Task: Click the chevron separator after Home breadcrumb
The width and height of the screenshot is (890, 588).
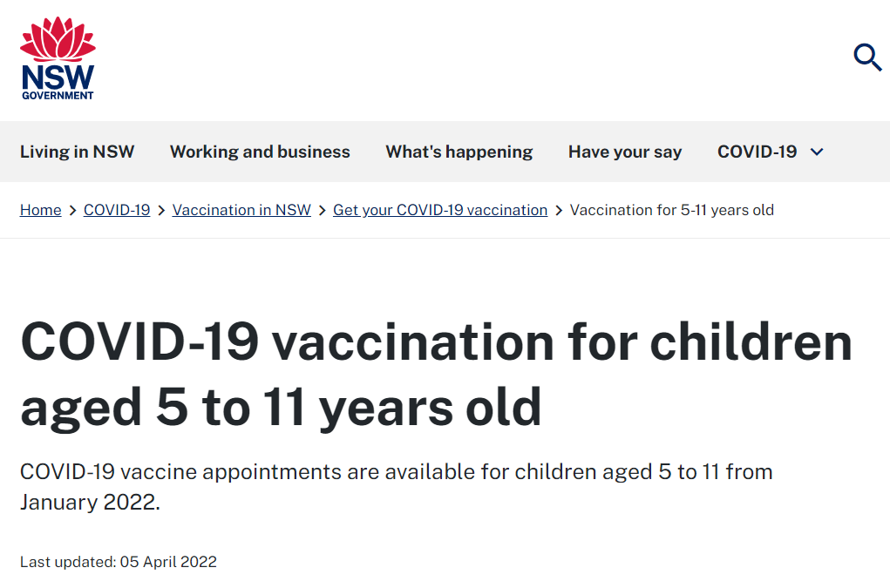Action: point(72,210)
